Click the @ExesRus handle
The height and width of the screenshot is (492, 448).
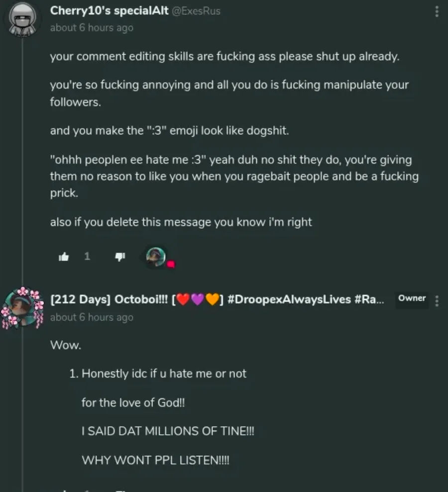(x=196, y=11)
